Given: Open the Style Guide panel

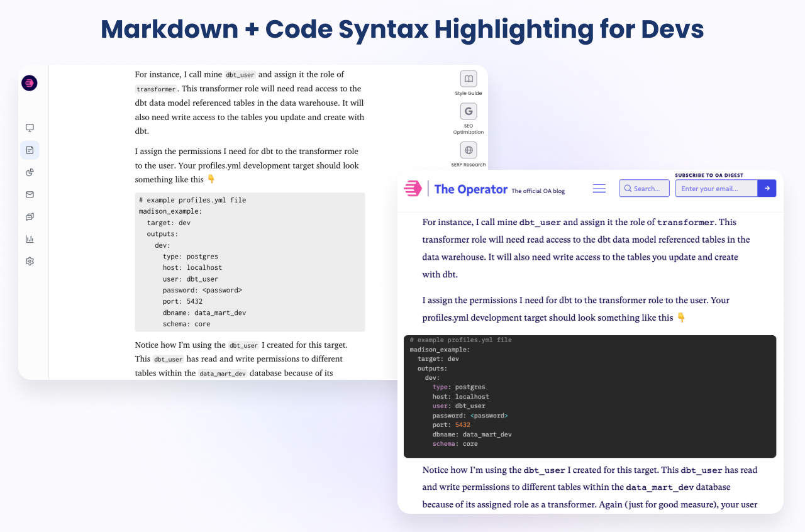Looking at the screenshot, I should [468, 79].
